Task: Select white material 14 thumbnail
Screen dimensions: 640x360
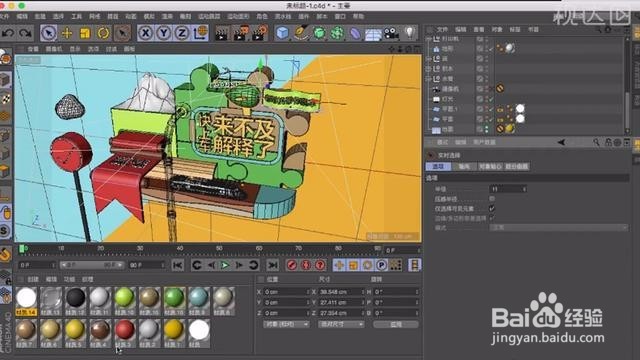Action: pos(27,301)
